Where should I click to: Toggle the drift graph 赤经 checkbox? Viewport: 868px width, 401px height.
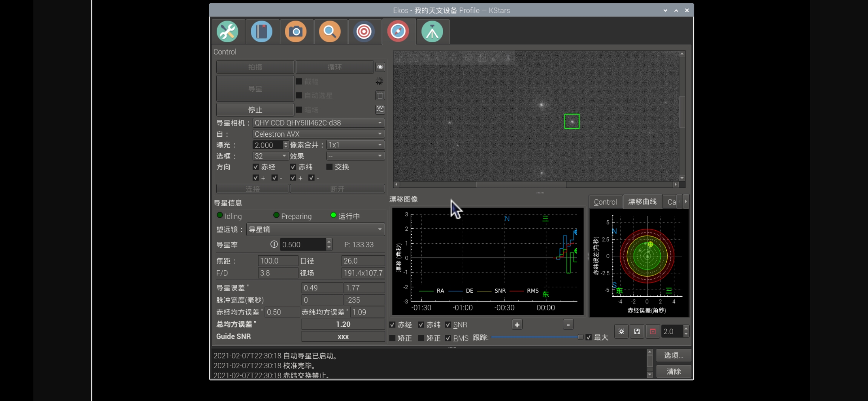[392, 325]
